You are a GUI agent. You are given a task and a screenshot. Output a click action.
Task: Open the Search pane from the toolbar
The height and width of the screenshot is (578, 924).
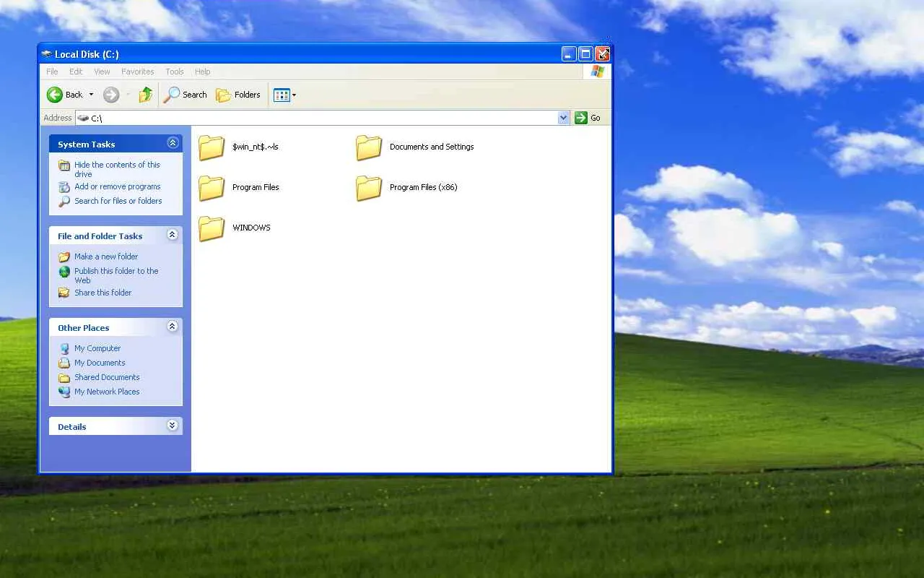point(186,95)
